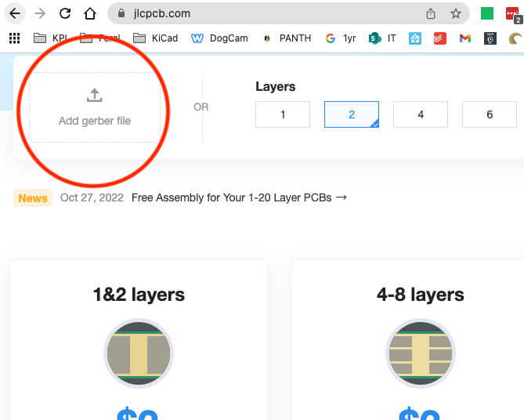The height and width of the screenshot is (420, 524).
Task: Click the 4-8 layers PCB illustration
Action: [x=421, y=353]
